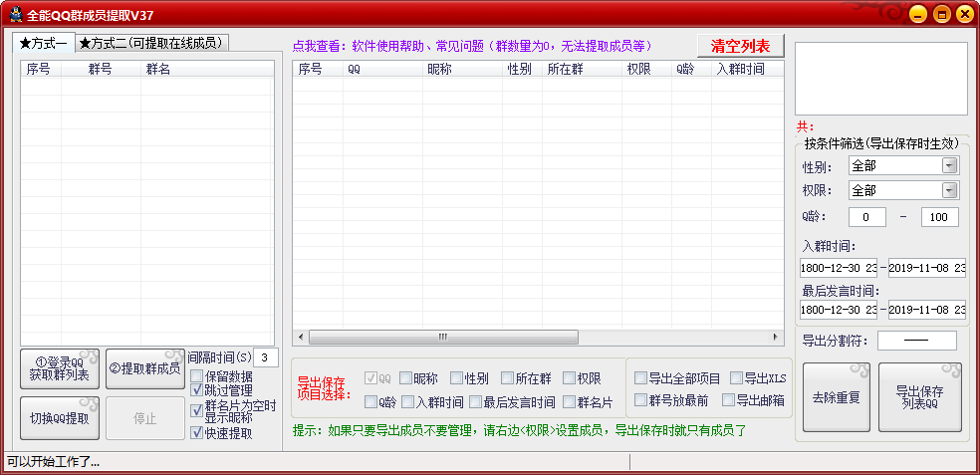Click the 间隔时间(S) input field
Viewport: 980px width, 475px height.
(266, 357)
